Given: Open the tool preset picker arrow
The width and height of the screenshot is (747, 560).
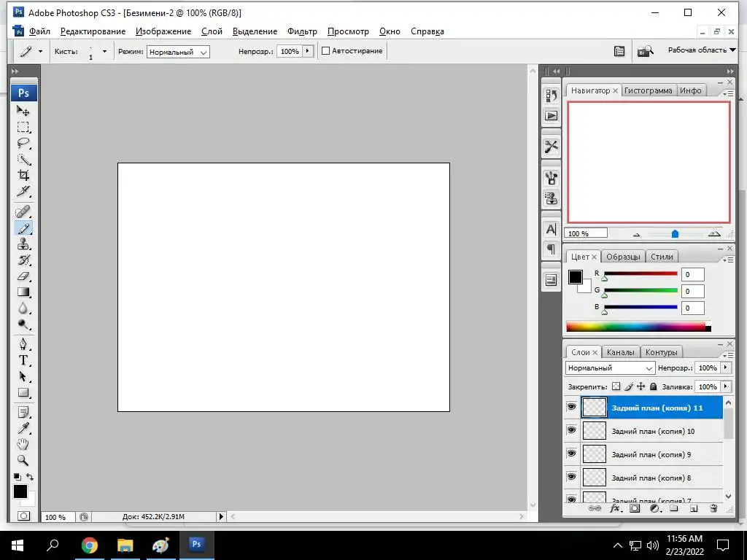Looking at the screenshot, I should tap(41, 52).
